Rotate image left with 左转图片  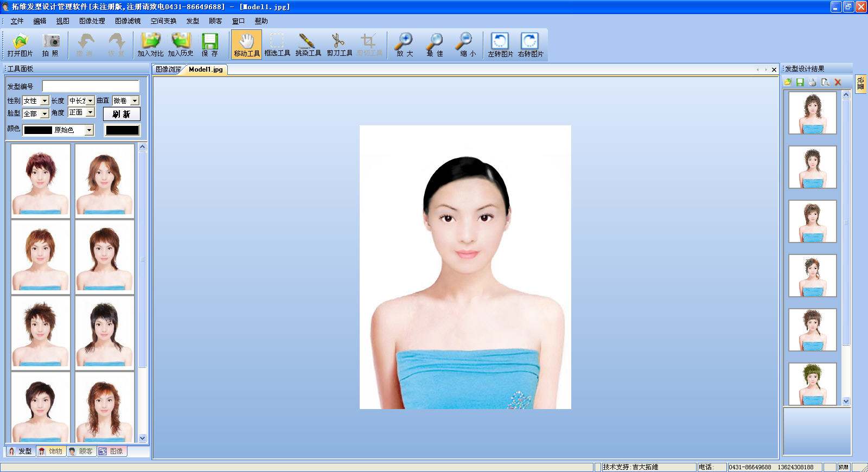[x=500, y=44]
